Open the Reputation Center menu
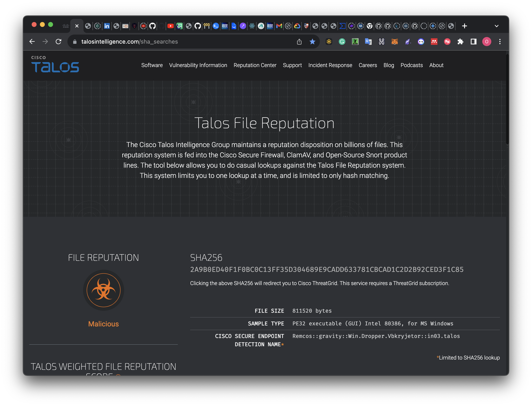The height and width of the screenshot is (406, 532). [255, 65]
